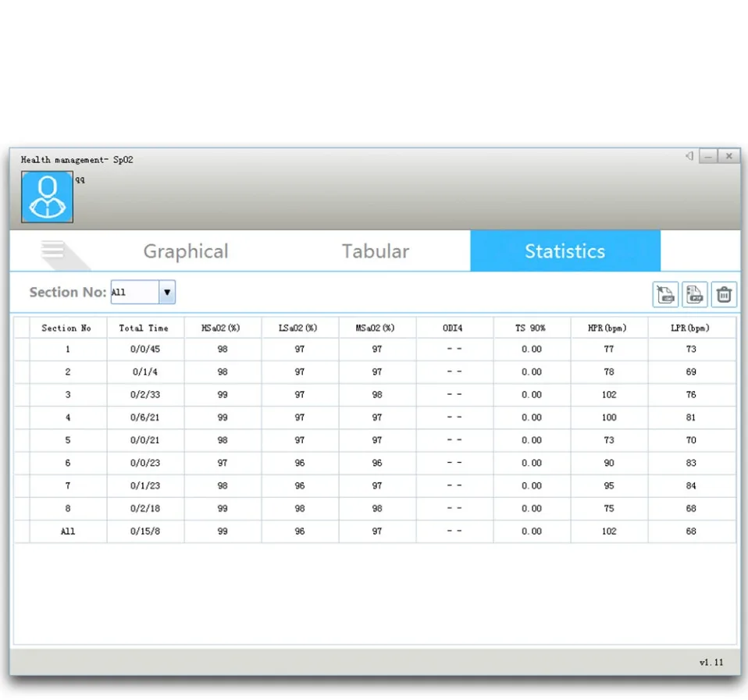Click LPR value 70 in section 5
The width and height of the screenshot is (748, 700).
[x=691, y=440]
